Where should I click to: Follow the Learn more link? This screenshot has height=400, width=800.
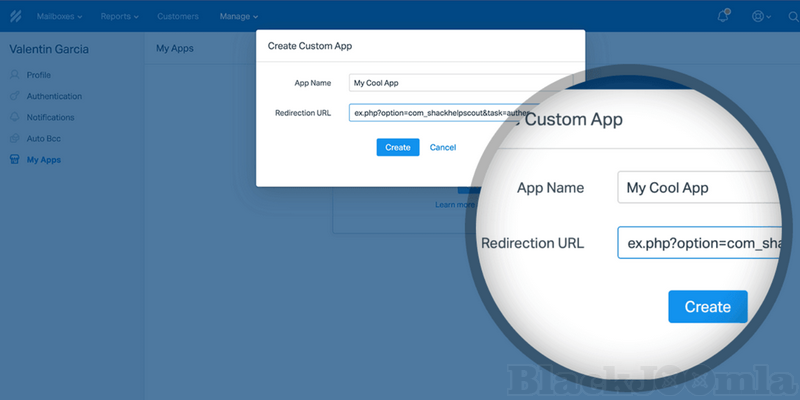pos(454,205)
